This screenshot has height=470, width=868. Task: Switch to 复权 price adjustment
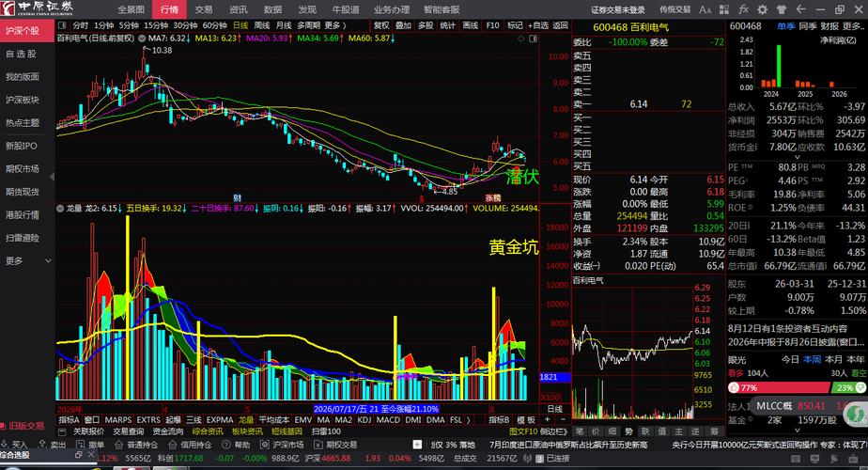pyautogui.click(x=381, y=25)
